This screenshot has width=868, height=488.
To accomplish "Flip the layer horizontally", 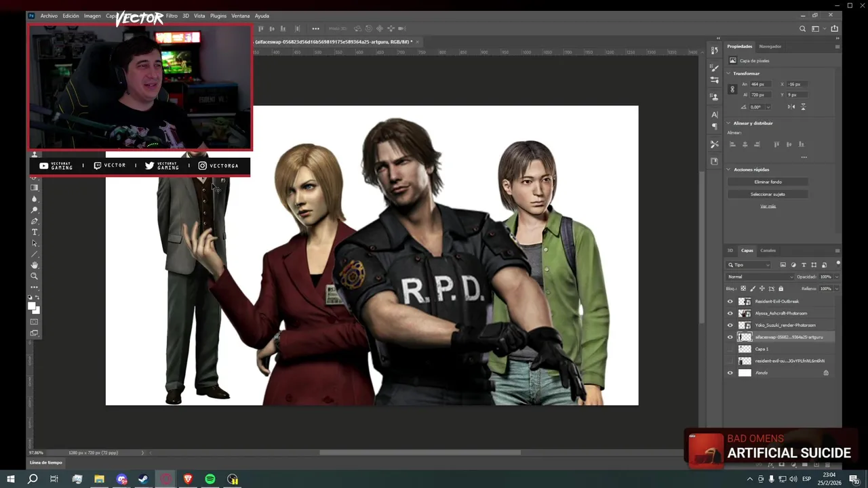I will [791, 106].
